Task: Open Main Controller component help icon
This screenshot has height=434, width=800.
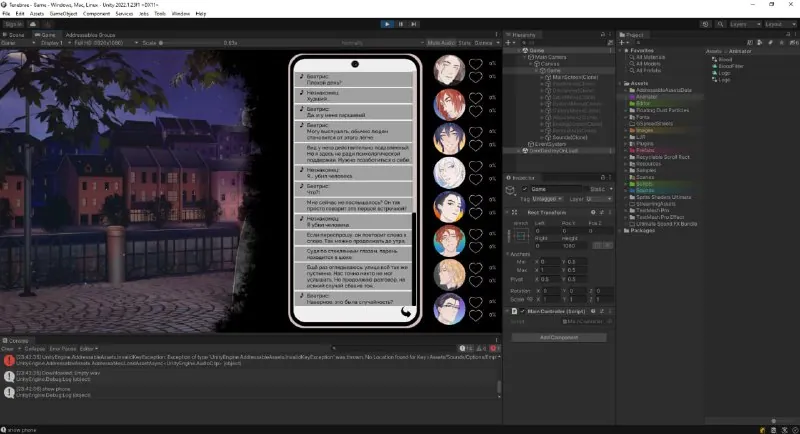Action: (x=593, y=311)
